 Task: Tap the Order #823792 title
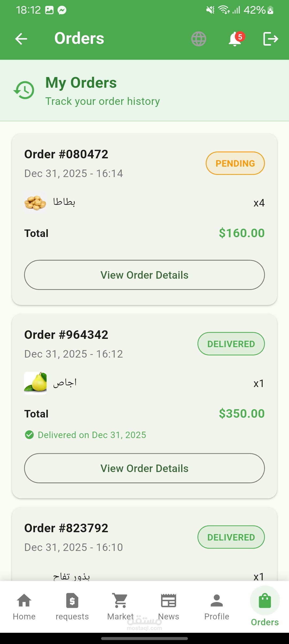pyautogui.click(x=66, y=528)
